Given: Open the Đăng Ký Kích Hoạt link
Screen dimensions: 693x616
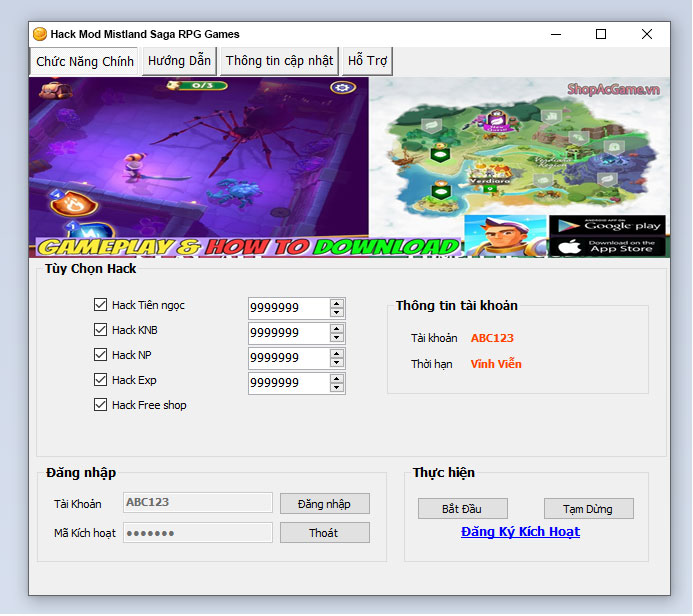Looking at the screenshot, I should 520,532.
